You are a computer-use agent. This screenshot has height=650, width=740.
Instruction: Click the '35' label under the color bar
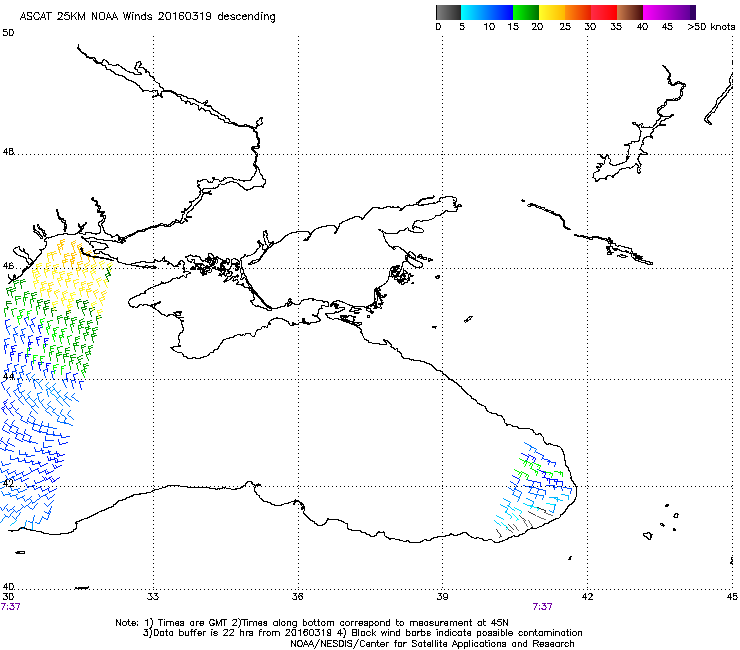tap(616, 27)
